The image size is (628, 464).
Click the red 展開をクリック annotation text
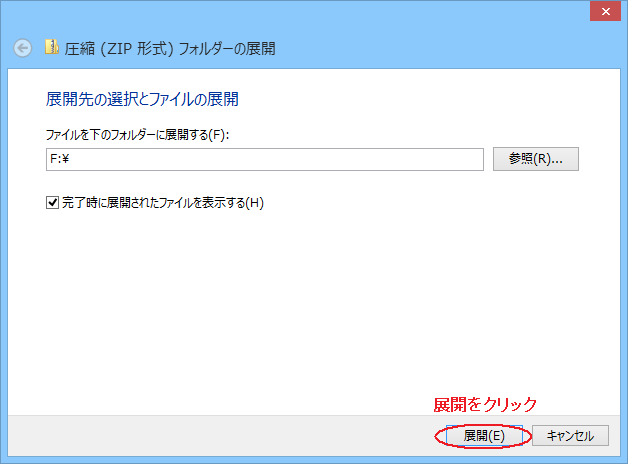[485, 405]
